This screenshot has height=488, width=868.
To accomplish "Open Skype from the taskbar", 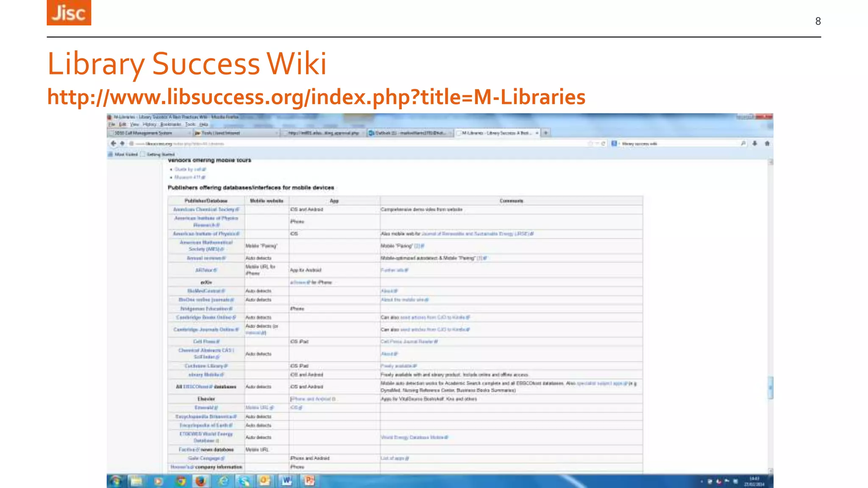I will 244,481.
